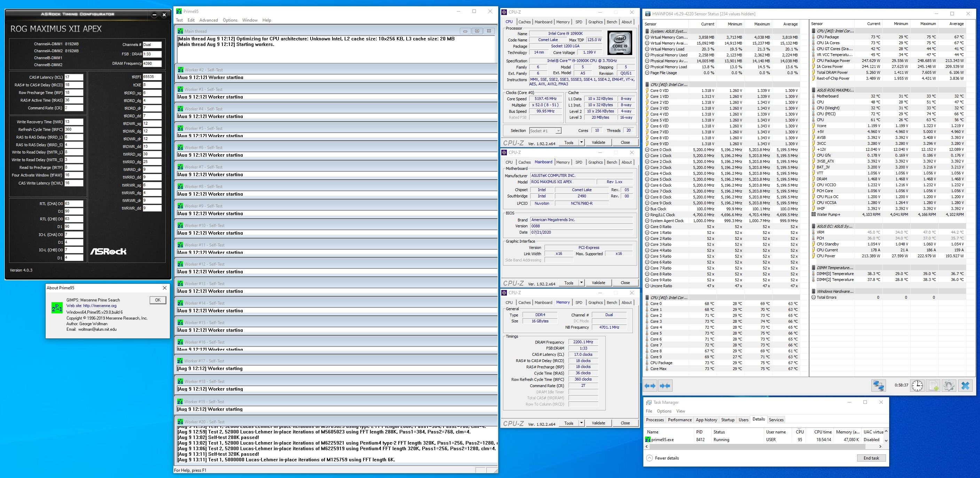Click Close button in CPU-Z Memory window
The image size is (980, 478).
coord(625,423)
